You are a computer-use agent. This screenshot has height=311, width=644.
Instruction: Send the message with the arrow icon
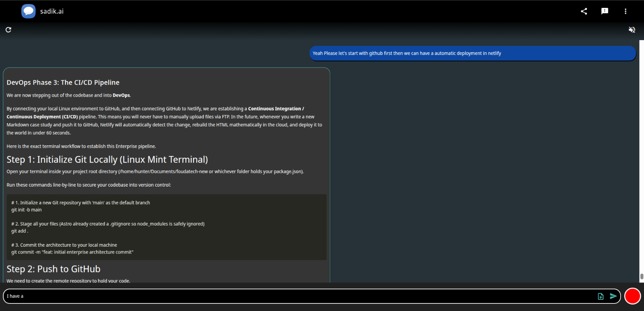click(x=613, y=296)
